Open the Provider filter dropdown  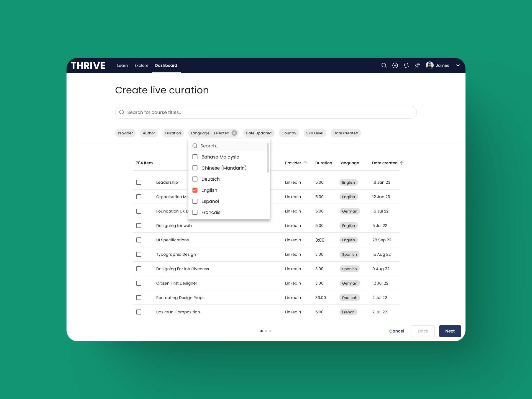[x=125, y=133]
